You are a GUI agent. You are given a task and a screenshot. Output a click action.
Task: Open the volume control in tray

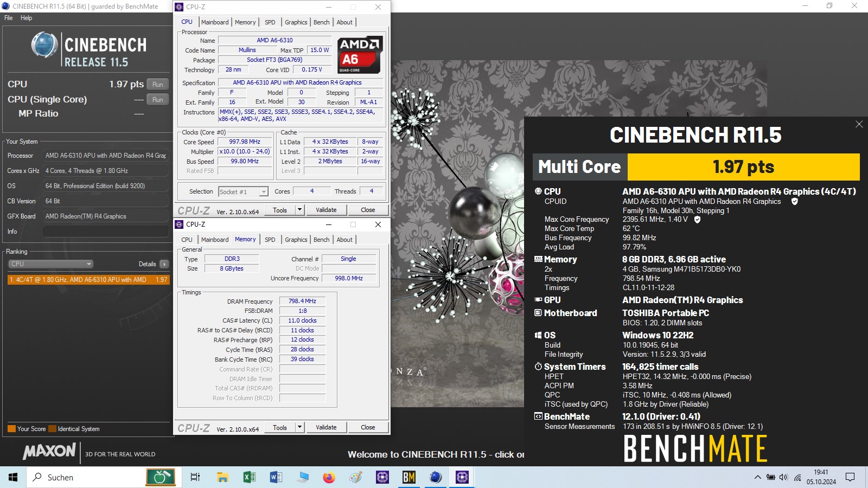tap(783, 477)
